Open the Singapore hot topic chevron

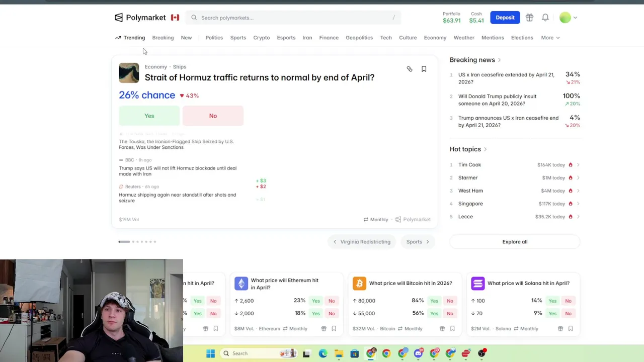coord(578,204)
